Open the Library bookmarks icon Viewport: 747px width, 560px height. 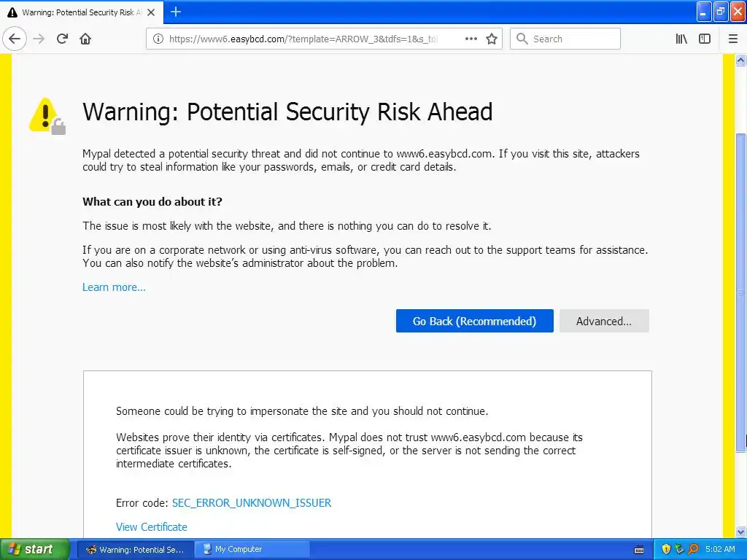[x=681, y=39]
